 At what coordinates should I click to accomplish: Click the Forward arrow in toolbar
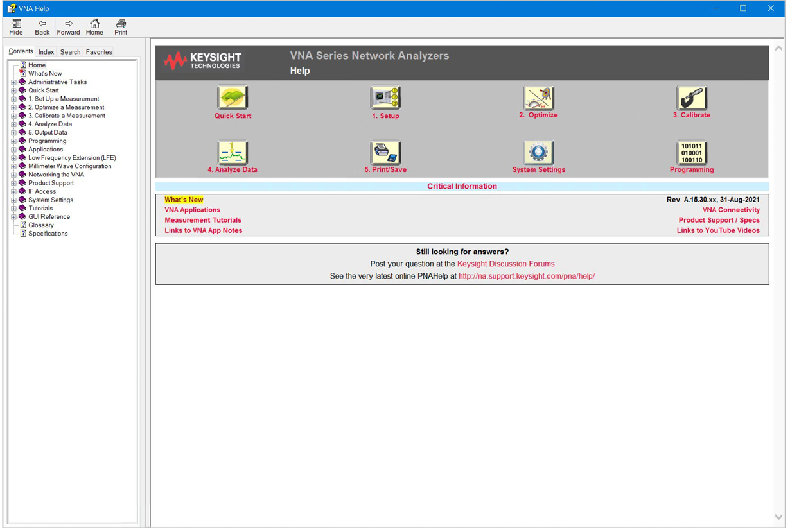click(68, 27)
